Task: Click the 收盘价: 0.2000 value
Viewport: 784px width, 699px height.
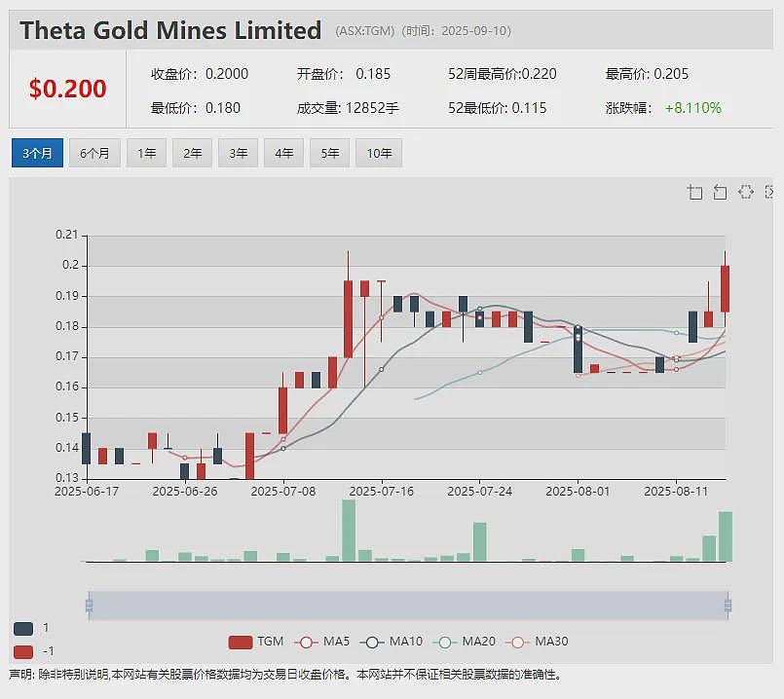Action: [200, 74]
